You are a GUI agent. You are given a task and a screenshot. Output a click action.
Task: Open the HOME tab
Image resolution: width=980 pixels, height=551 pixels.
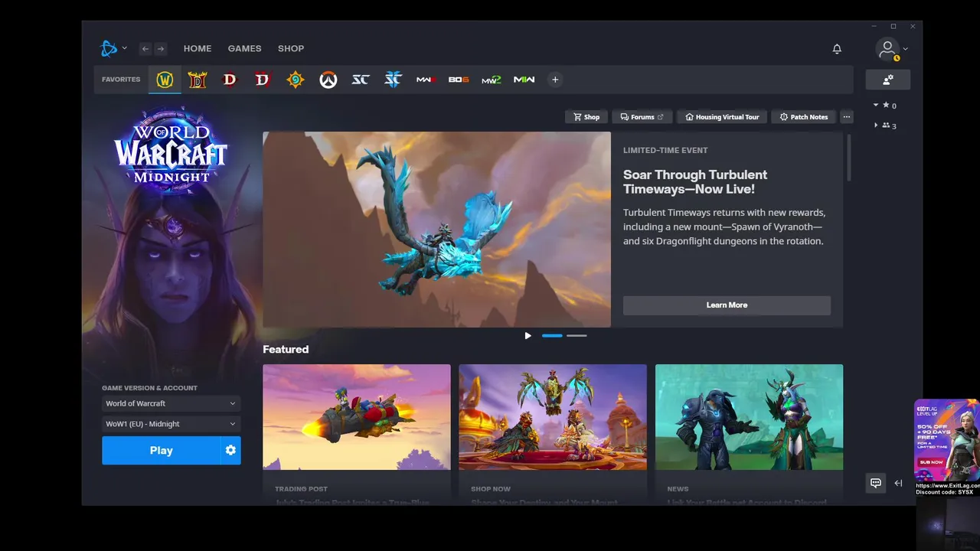pyautogui.click(x=198, y=48)
